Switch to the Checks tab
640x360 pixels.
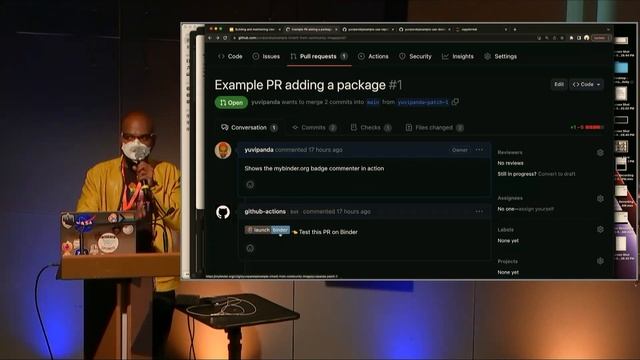pyautogui.click(x=371, y=128)
